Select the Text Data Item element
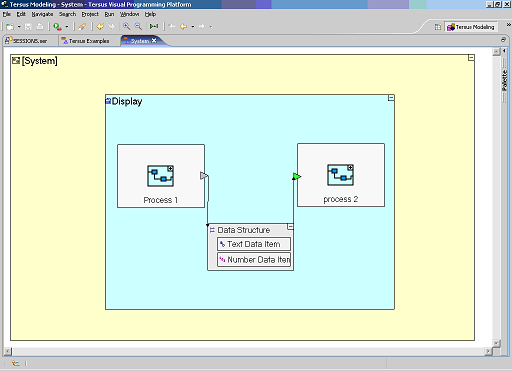The height and width of the screenshot is (371, 512). (254, 244)
